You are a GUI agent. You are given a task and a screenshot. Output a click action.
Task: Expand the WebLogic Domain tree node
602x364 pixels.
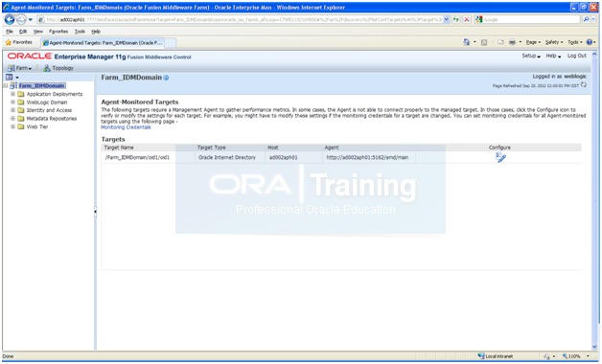pos(12,102)
